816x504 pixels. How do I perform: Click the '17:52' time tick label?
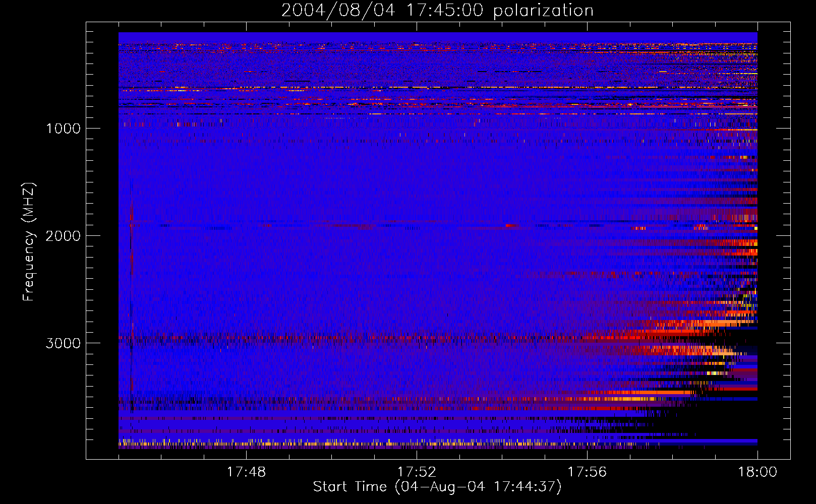coord(417,472)
